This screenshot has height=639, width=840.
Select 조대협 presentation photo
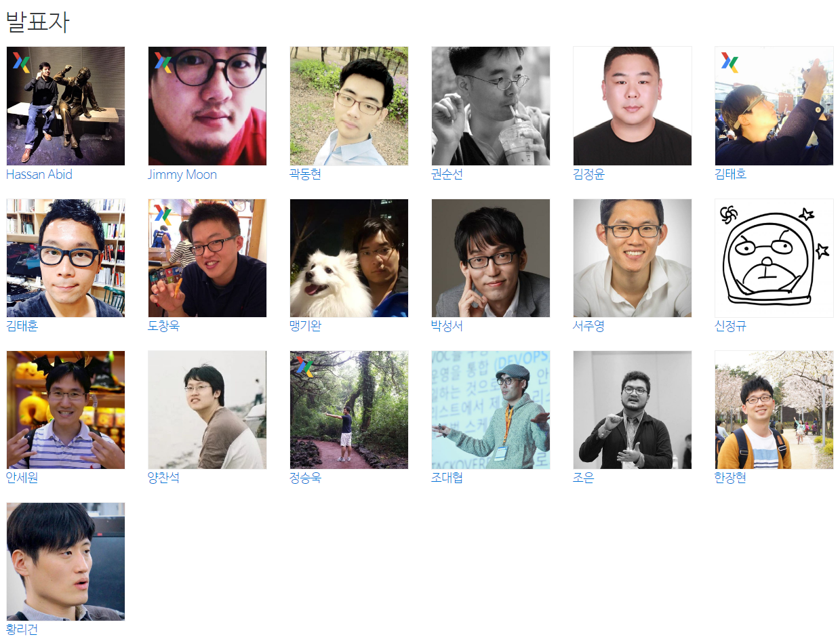click(491, 410)
